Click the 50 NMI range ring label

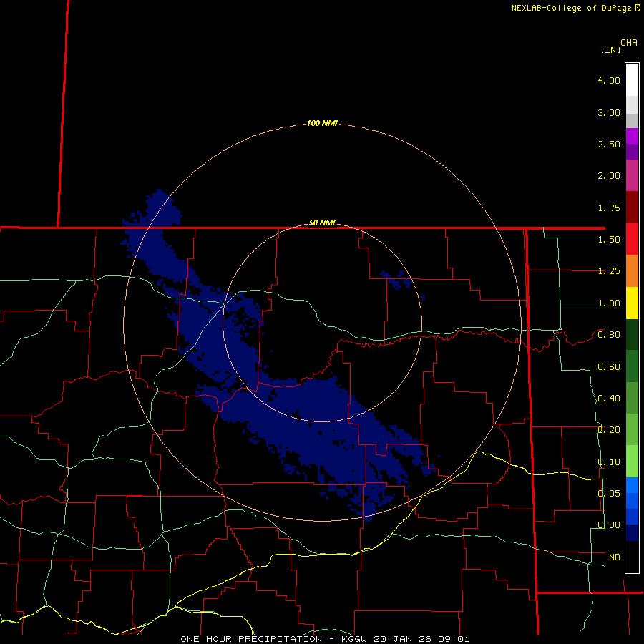point(322,223)
